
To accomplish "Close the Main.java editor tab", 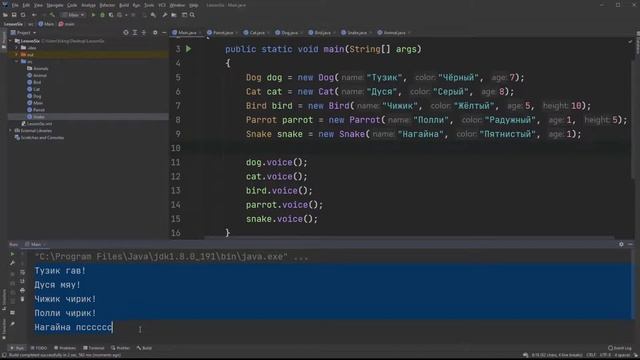I will click(200, 33).
